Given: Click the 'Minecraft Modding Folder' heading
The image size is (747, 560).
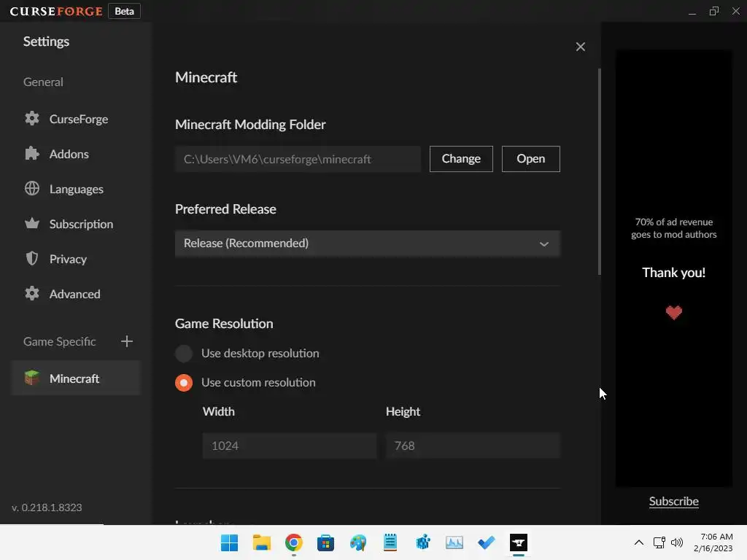Looking at the screenshot, I should [x=250, y=124].
